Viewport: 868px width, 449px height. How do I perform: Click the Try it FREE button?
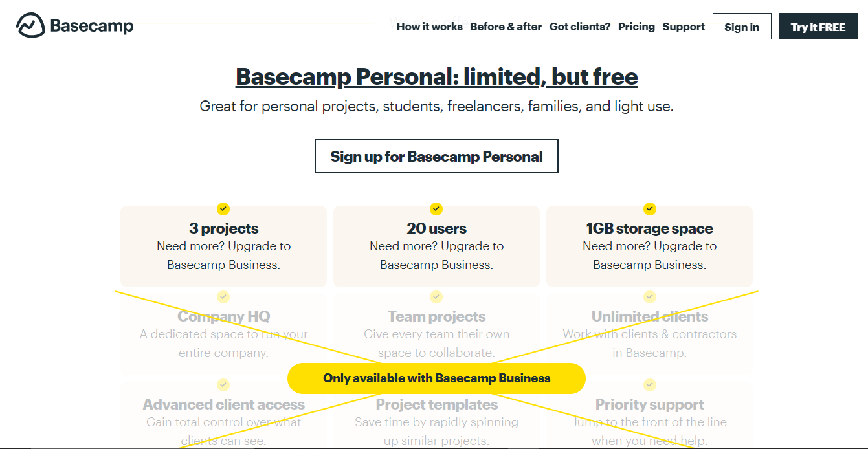(818, 27)
